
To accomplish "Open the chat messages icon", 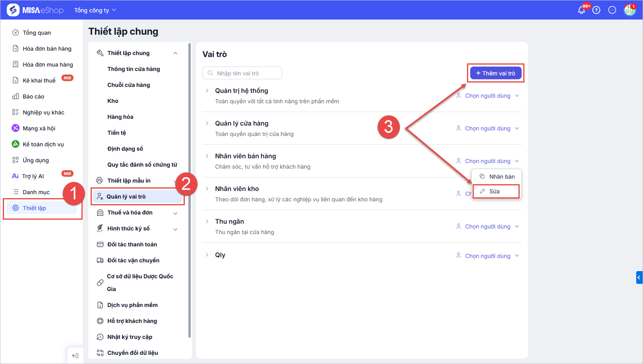I will [x=612, y=10].
